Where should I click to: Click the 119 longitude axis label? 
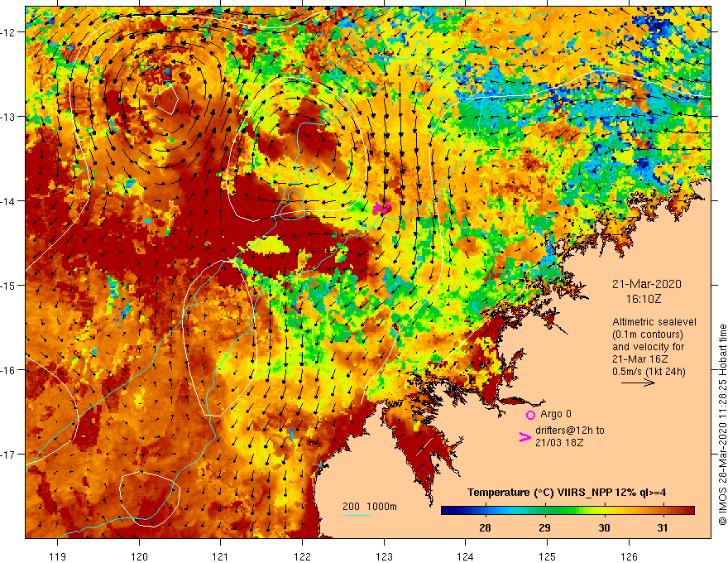pos(58,556)
